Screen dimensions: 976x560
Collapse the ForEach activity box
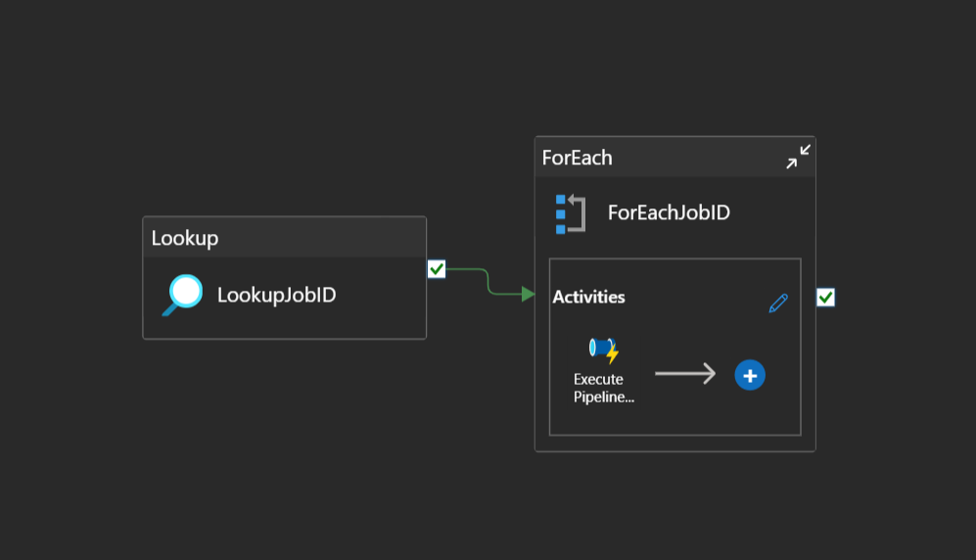tap(799, 157)
